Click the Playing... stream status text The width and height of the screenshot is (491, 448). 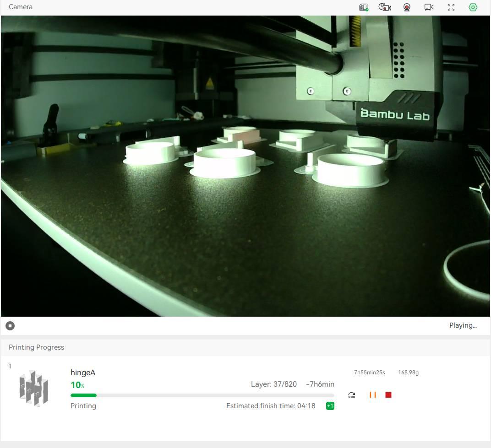[463, 325]
